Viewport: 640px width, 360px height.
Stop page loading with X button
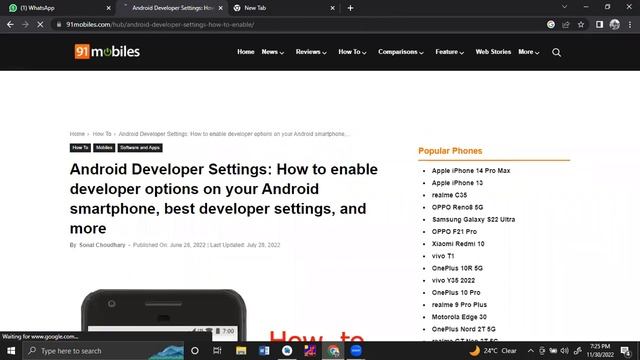[x=40, y=24]
